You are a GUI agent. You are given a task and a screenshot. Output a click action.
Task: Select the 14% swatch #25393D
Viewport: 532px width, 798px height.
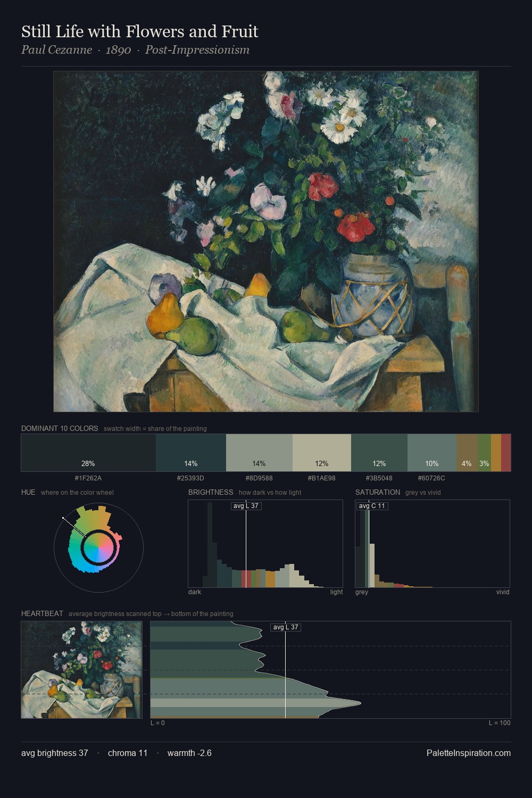click(191, 453)
